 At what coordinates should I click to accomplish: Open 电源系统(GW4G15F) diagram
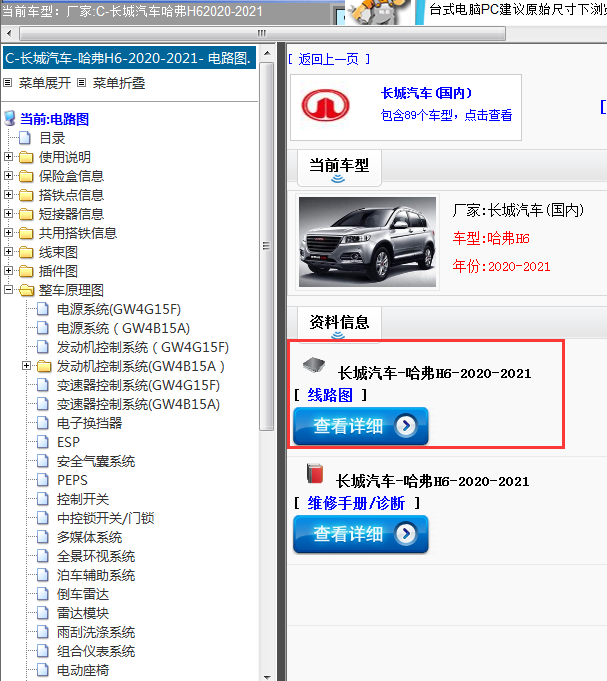(x=119, y=309)
